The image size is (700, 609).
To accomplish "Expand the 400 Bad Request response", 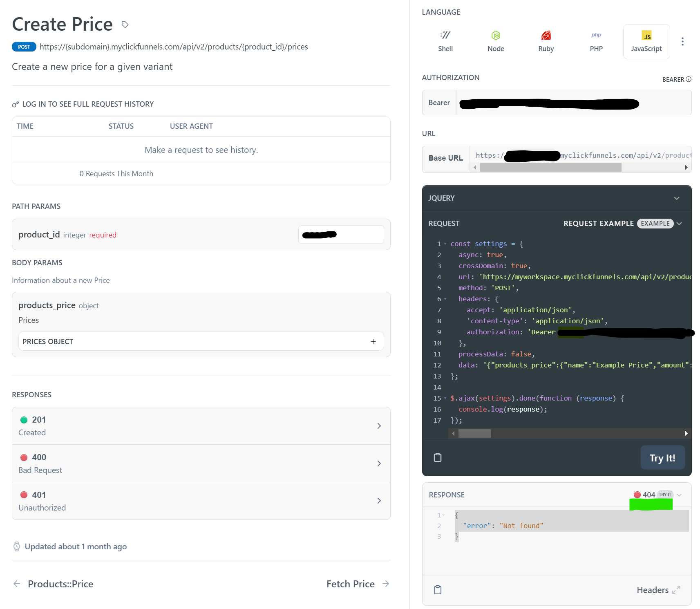I will tap(201, 463).
